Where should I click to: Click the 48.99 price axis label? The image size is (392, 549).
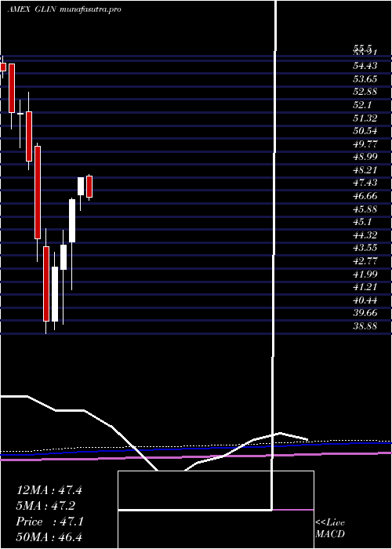365,157
